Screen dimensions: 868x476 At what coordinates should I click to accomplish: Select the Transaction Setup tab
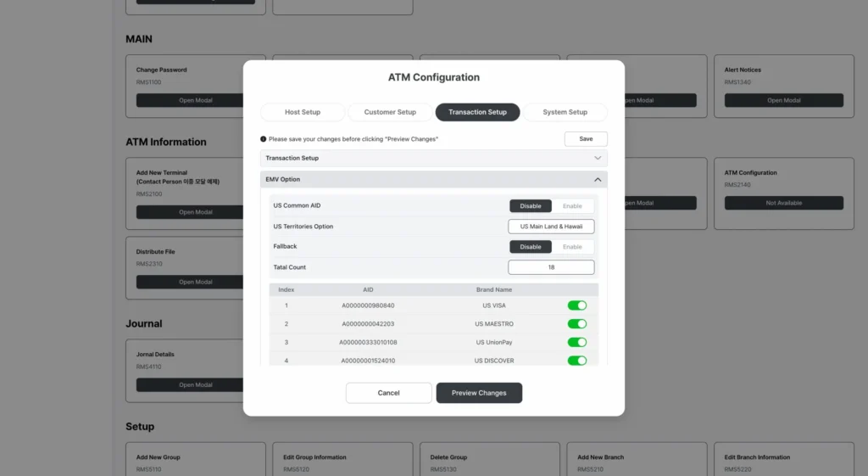477,112
